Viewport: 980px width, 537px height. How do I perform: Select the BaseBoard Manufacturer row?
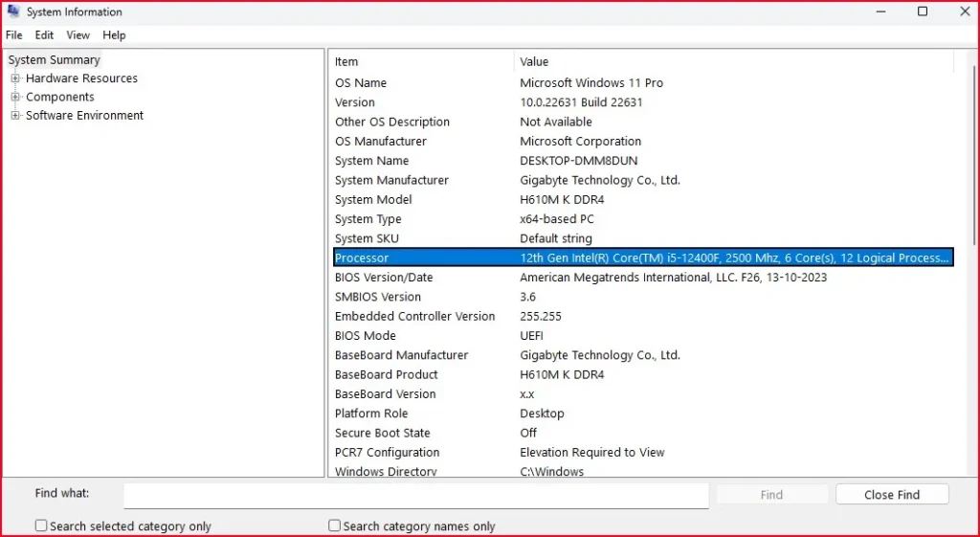[644, 355]
